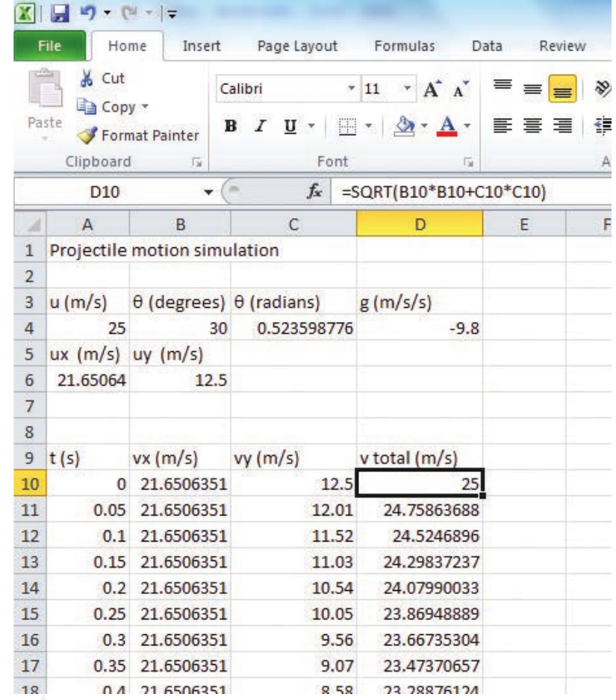Viewport: 616px width, 700px height.
Task: Center the text horizontally
Action: tap(532, 126)
